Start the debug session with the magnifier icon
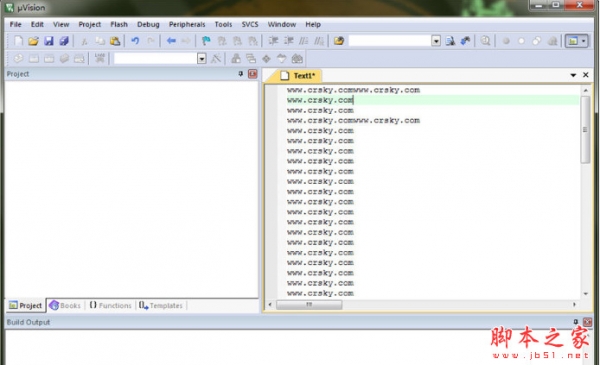This screenshot has width=600, height=365. pyautogui.click(x=485, y=41)
